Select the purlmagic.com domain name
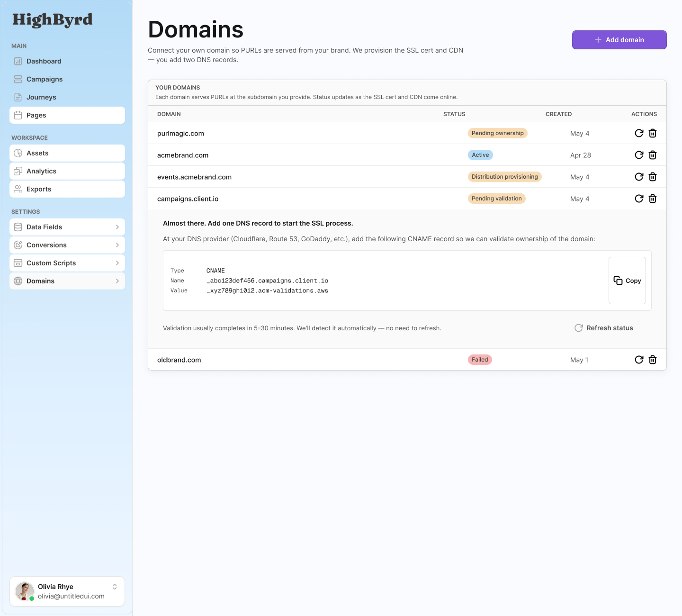Screen dimensions: 682x616 tap(180, 134)
